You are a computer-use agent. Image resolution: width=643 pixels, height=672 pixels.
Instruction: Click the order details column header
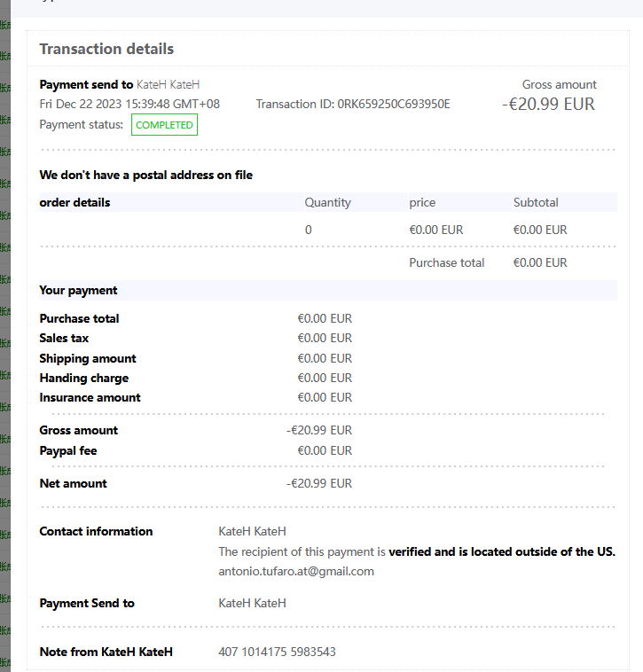point(74,202)
